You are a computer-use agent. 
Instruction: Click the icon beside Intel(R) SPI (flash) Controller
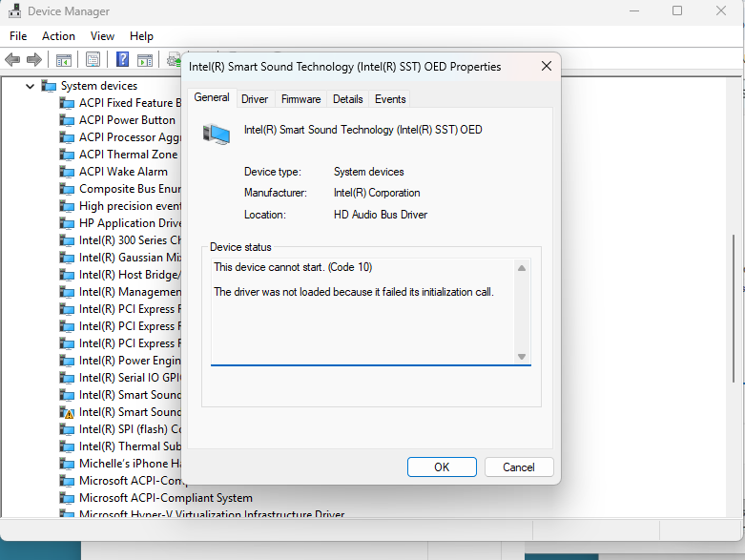coord(67,429)
